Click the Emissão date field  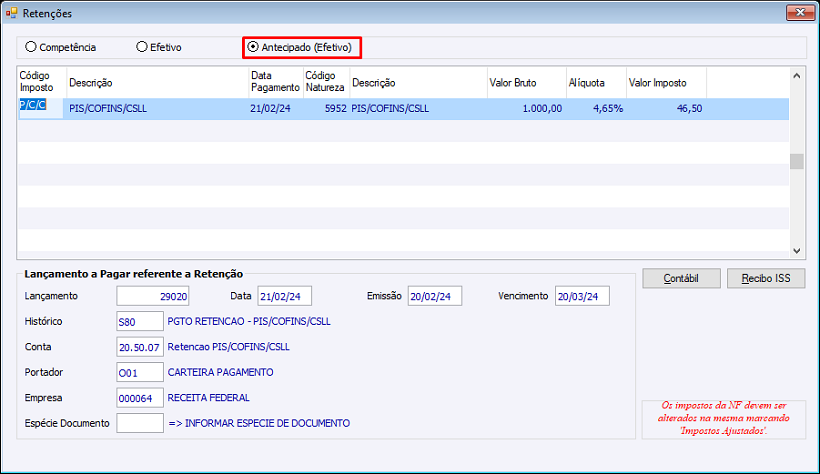[435, 296]
